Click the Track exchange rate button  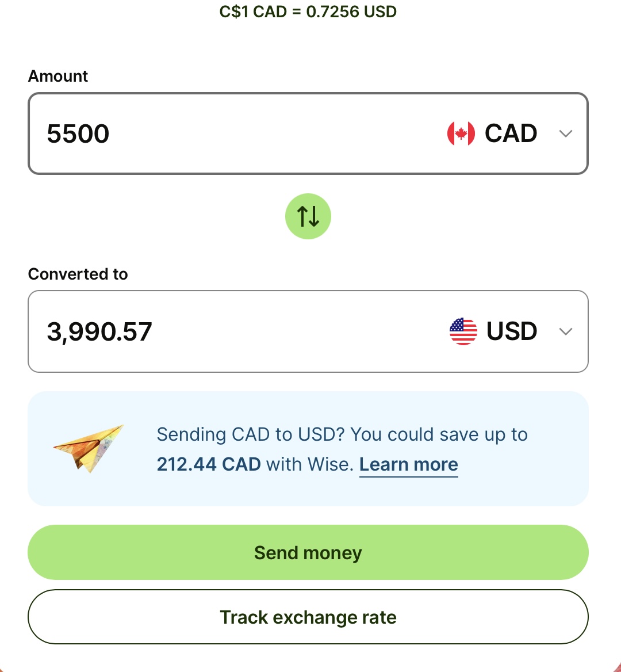pyautogui.click(x=308, y=617)
